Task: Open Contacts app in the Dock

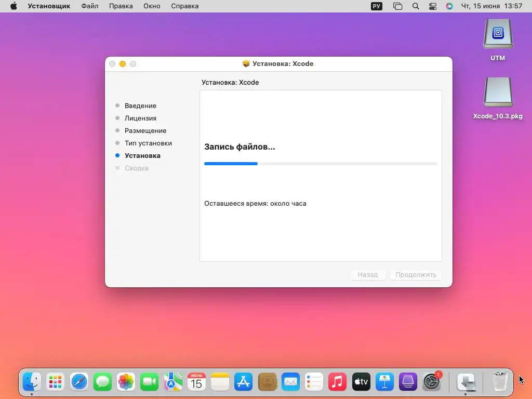Action: click(267, 382)
